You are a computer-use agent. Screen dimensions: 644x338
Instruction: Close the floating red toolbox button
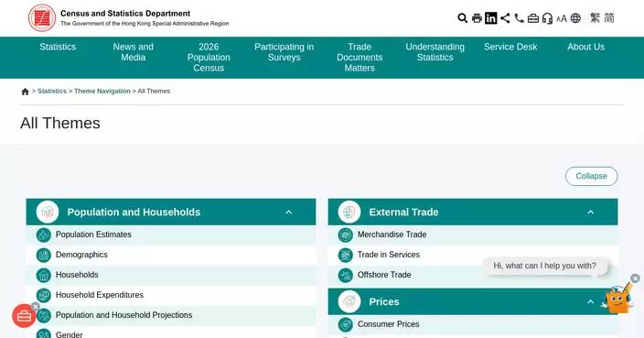pos(36,306)
